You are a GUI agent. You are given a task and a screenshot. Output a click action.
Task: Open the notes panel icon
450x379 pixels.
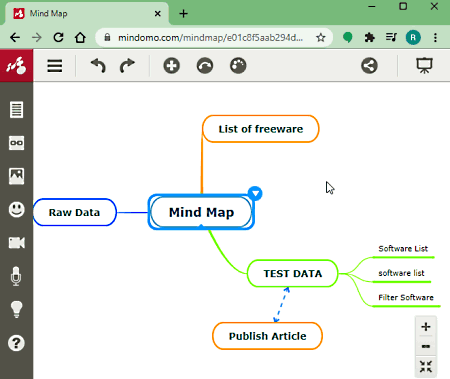pyautogui.click(x=16, y=110)
